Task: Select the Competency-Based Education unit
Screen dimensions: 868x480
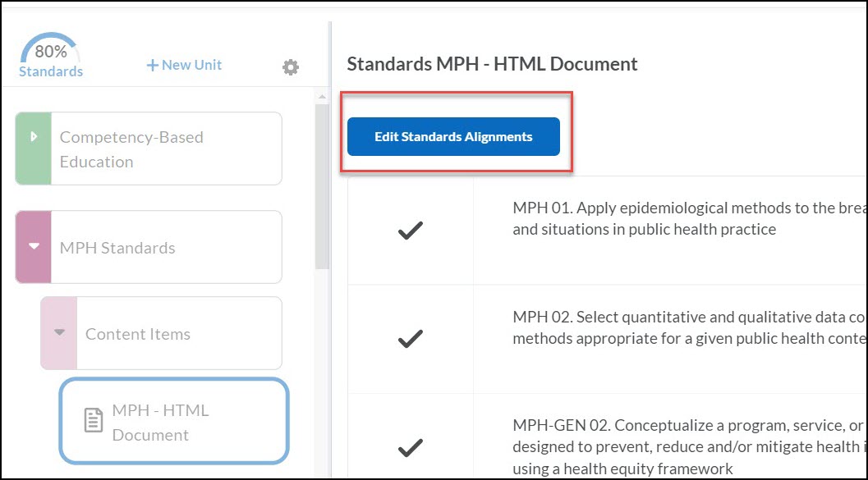Action: tap(149, 149)
